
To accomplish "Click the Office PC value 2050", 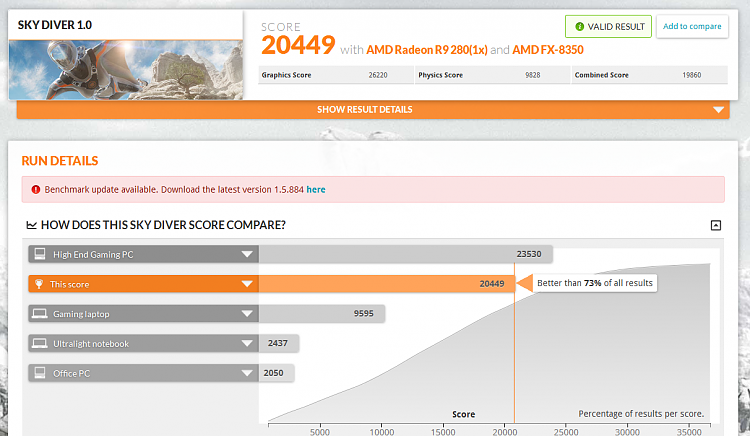I will click(x=273, y=373).
